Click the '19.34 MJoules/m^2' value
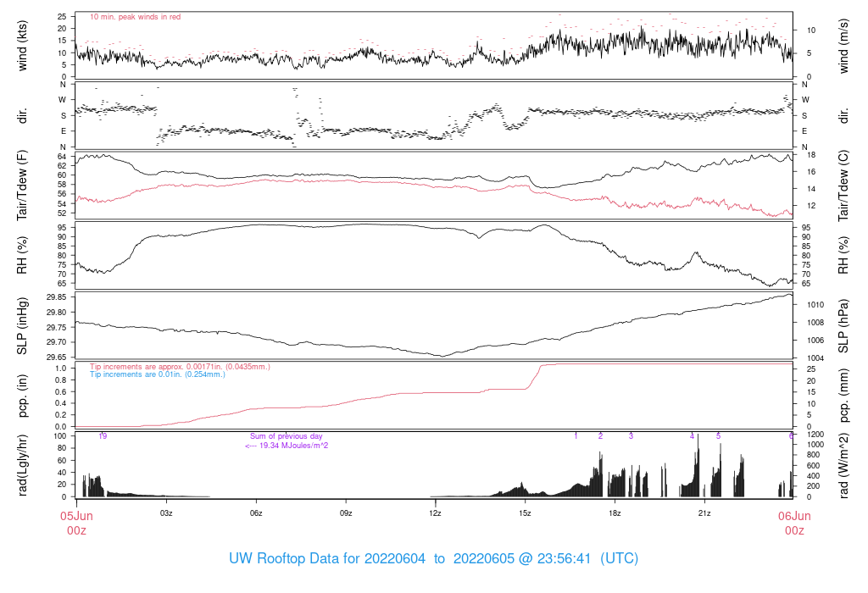 pos(294,446)
